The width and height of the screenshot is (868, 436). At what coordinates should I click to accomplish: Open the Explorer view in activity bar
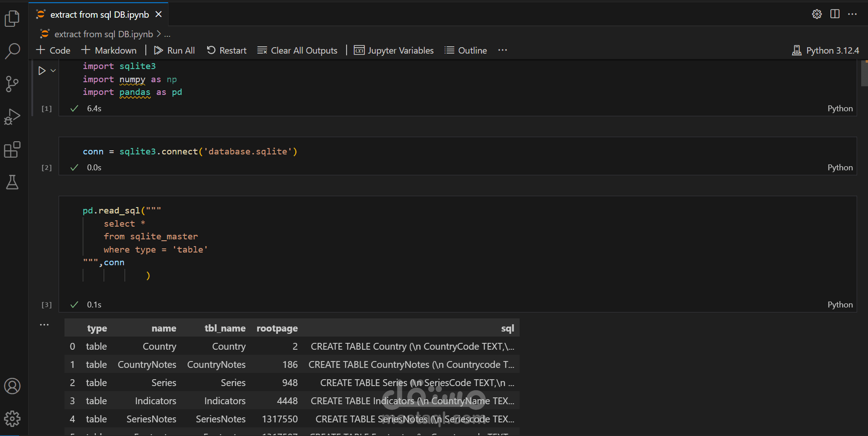tap(12, 19)
